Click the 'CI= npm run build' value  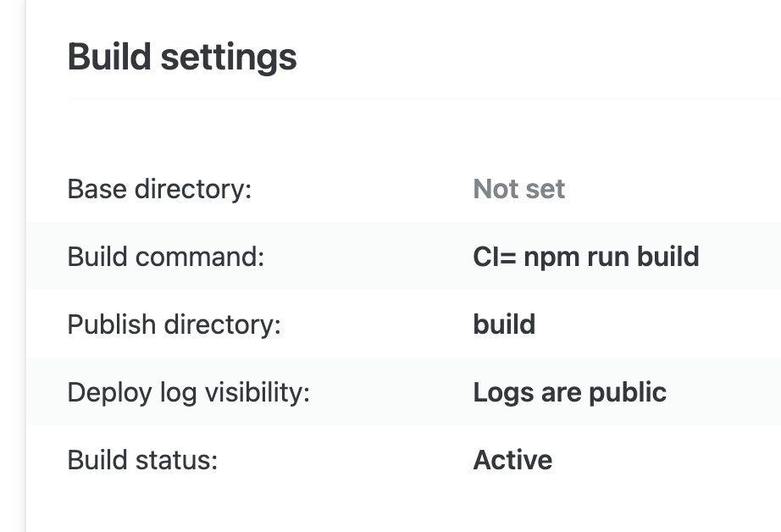coord(586,257)
